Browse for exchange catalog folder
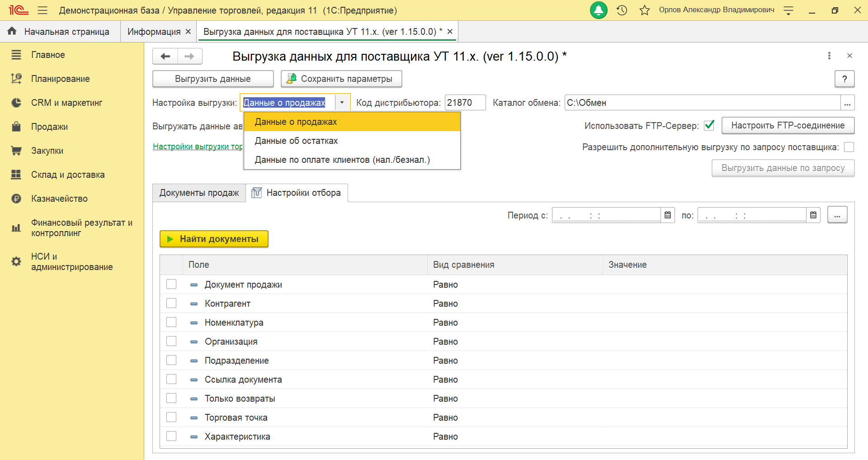 click(x=847, y=103)
